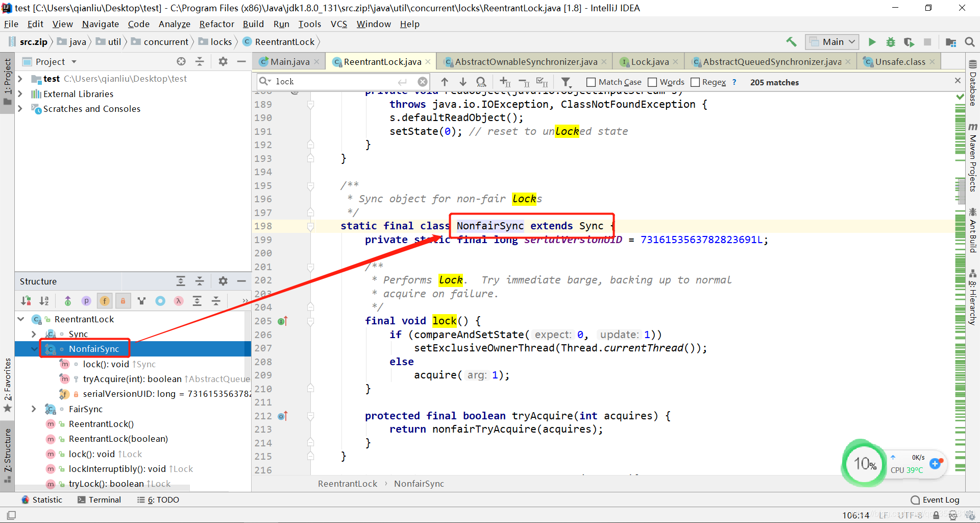
Task: Run with coverage icon
Action: [x=909, y=42]
